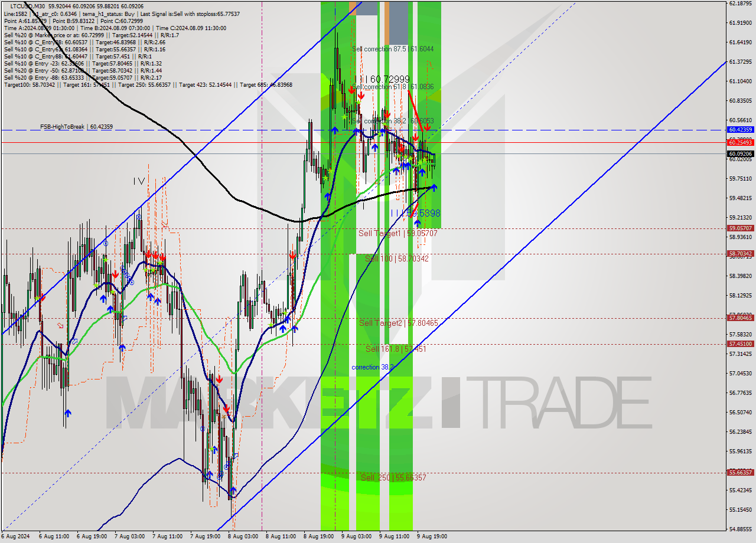This screenshot has width=756, height=543.
Task: Click the 'Sell %10 @ Entry -23' line
Action: 83,63
